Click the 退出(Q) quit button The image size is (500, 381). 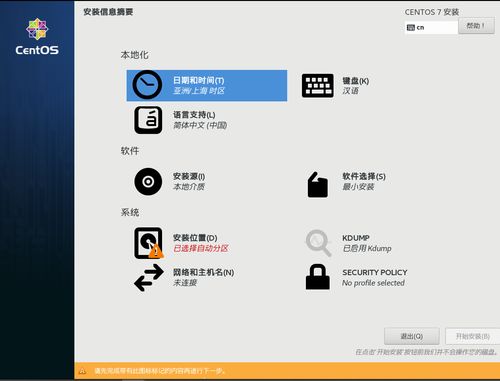pos(412,336)
